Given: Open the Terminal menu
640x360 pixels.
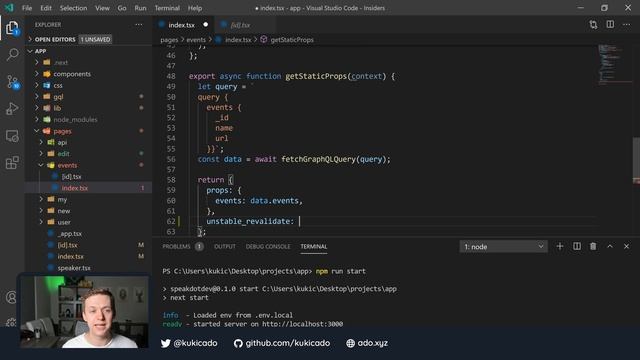Looking at the screenshot, I should coord(167,8).
